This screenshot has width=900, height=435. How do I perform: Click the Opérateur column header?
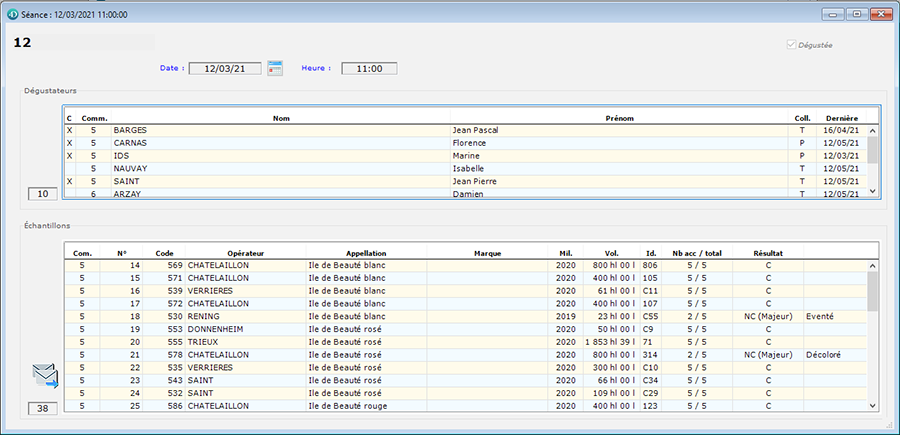pos(245,254)
